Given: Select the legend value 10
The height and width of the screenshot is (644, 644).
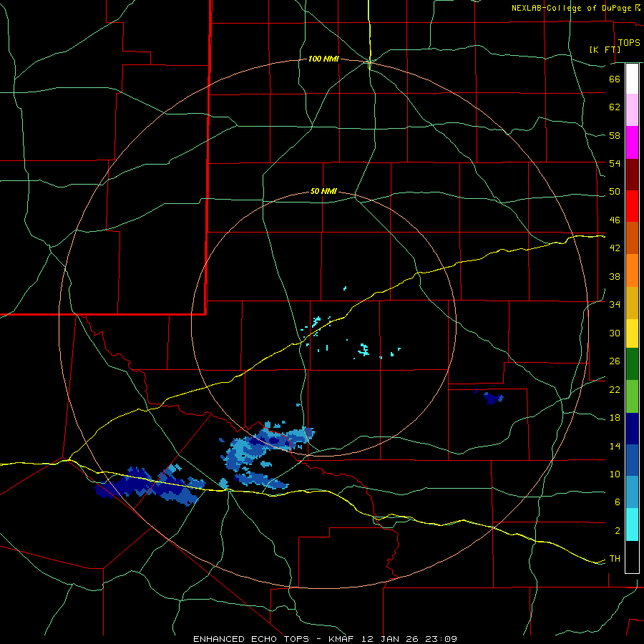Looking at the screenshot, I should click(x=615, y=474).
